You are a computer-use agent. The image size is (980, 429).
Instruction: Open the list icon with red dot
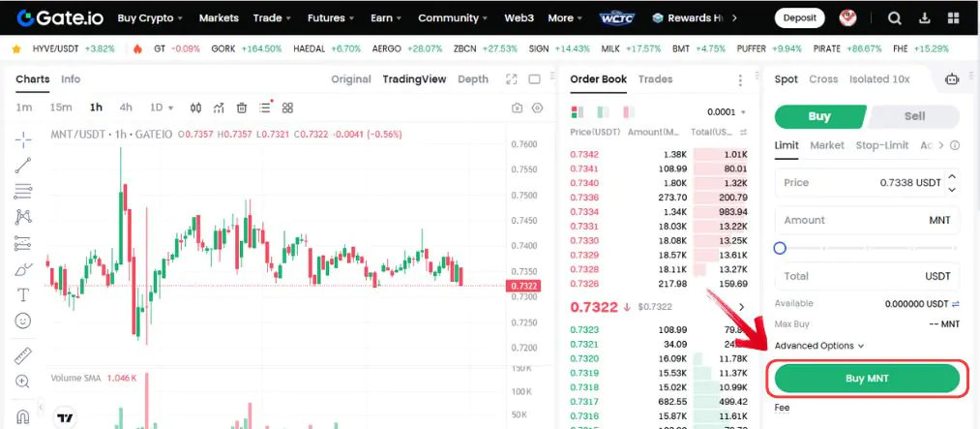point(266,107)
